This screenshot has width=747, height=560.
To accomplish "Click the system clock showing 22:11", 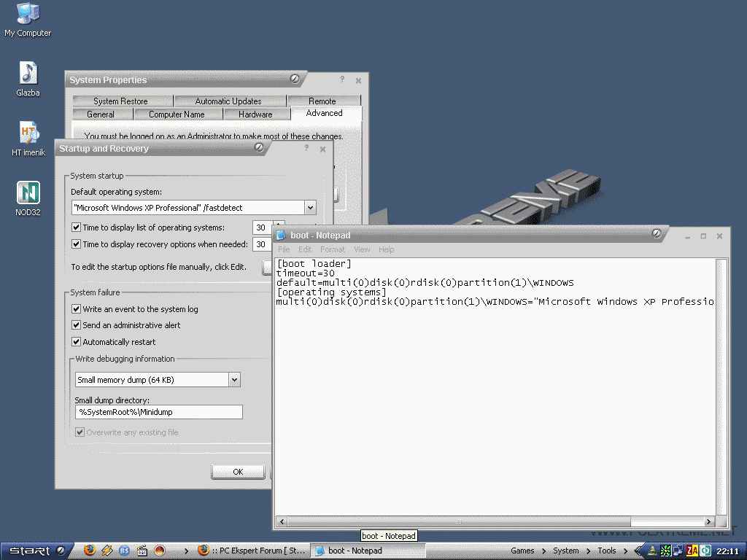I will (x=727, y=551).
